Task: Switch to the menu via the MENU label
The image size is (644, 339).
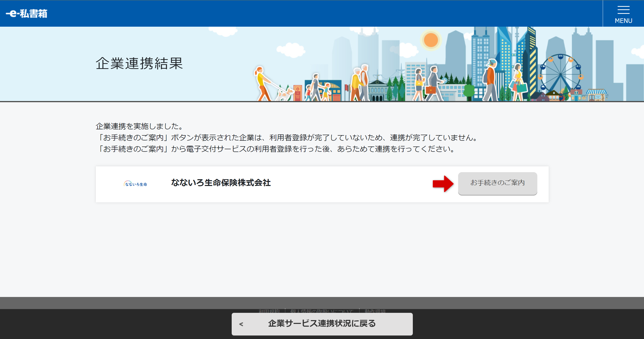Action: pyautogui.click(x=623, y=21)
